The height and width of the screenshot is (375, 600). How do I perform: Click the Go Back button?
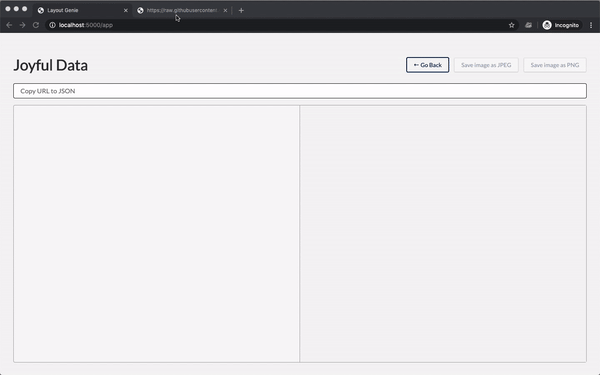click(x=427, y=65)
